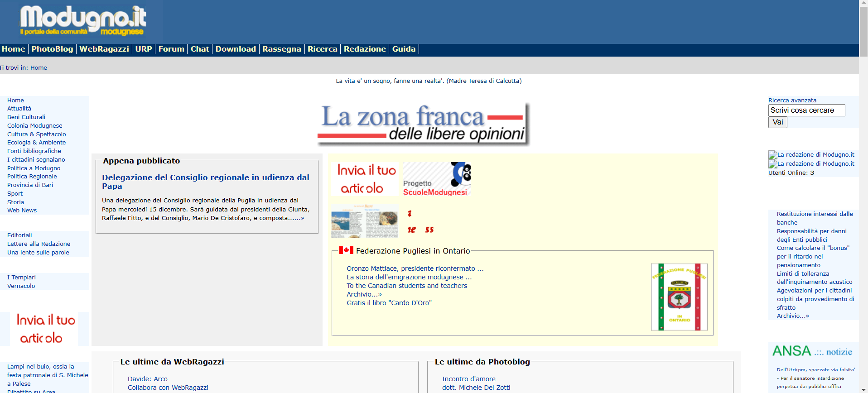This screenshot has height=393, width=868.
Task: Go to Redazione in the top menu
Action: pos(365,49)
